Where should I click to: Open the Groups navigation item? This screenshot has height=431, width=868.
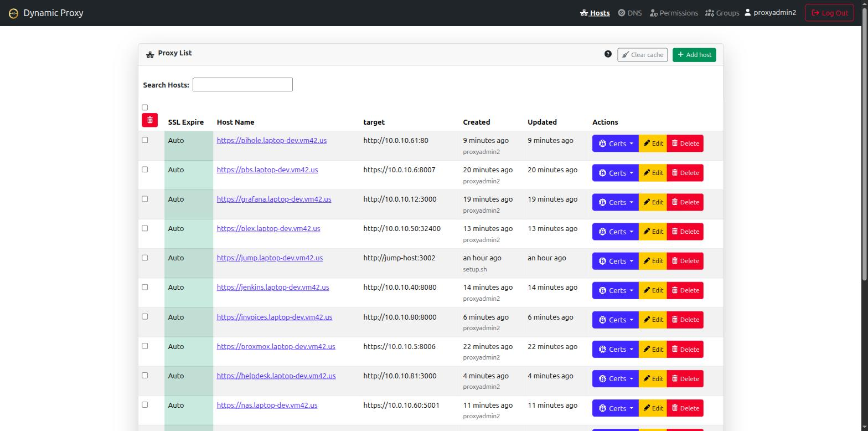pyautogui.click(x=722, y=13)
